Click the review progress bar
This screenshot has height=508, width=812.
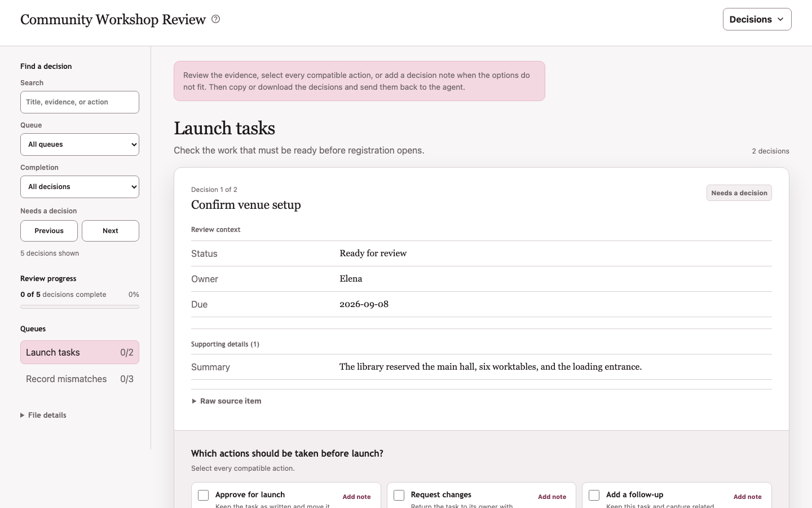80,306
